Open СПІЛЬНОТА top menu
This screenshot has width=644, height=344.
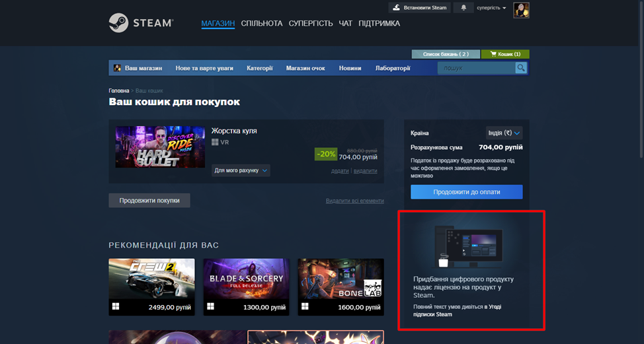[262, 23]
